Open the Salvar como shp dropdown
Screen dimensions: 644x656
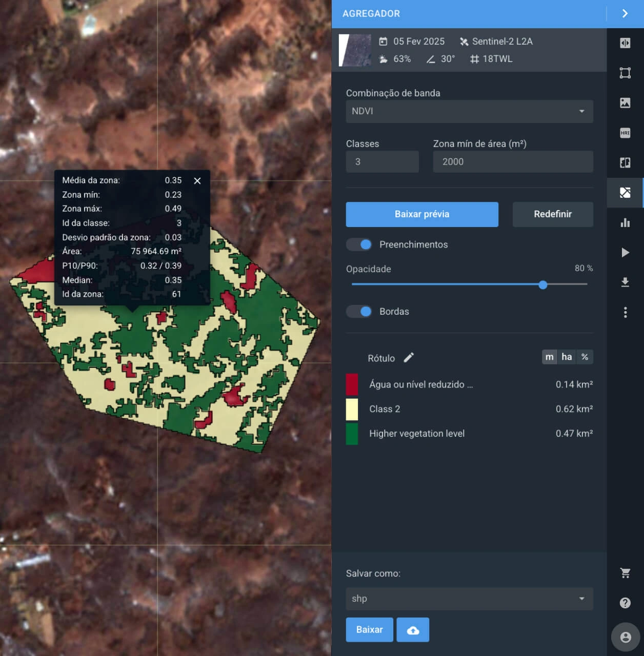[469, 599]
